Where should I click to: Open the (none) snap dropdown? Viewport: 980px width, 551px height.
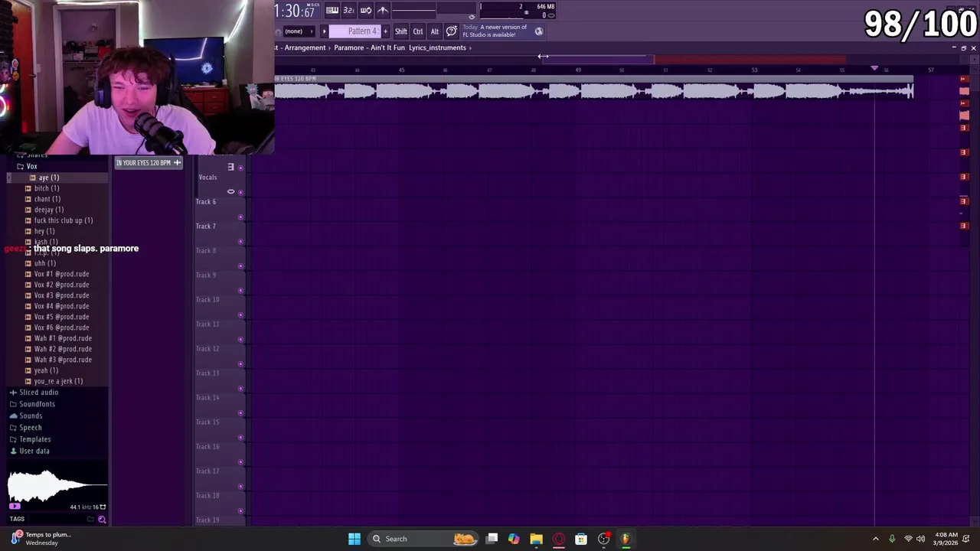pyautogui.click(x=299, y=31)
